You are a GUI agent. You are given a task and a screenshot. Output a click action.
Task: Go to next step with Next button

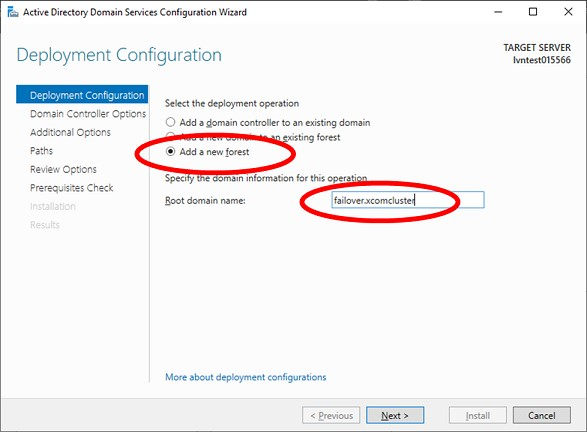395,416
